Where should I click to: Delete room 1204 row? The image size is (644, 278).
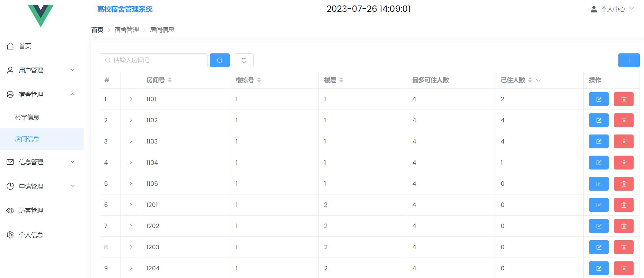[624, 268]
